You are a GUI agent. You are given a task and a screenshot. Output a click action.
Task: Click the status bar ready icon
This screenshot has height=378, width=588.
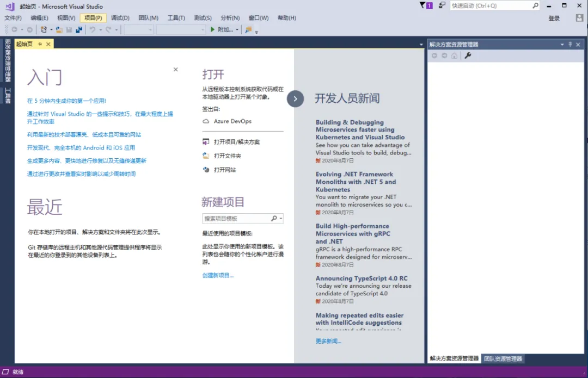(5, 371)
